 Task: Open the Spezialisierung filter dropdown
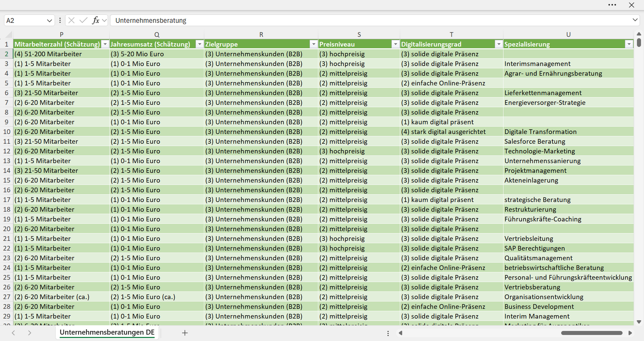coord(629,44)
